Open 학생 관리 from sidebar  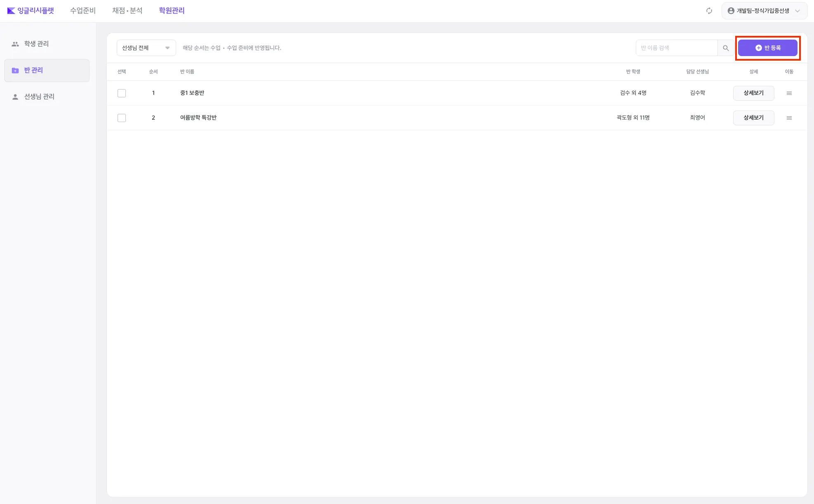pos(36,44)
